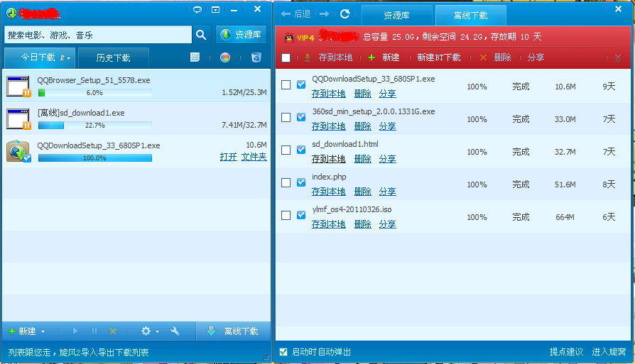The image size is (635, 364).
Task: Click the sd_download1.exe 22.7% progress bar
Action: point(94,126)
